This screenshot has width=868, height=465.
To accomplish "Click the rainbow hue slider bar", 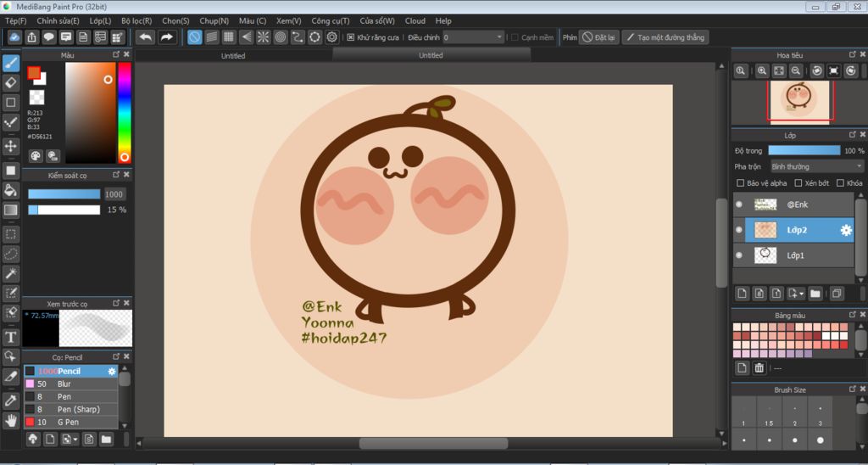I will [x=125, y=113].
